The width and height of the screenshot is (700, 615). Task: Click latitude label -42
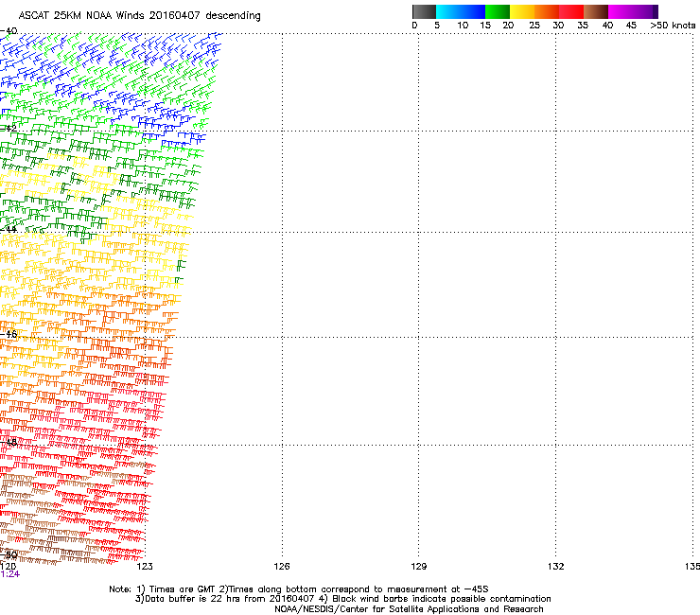[9, 128]
